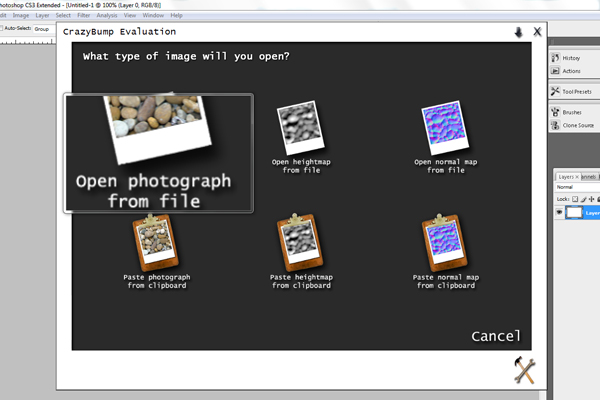
Task: Open the Photoshop Clone Source panel icon
Action: pos(555,125)
